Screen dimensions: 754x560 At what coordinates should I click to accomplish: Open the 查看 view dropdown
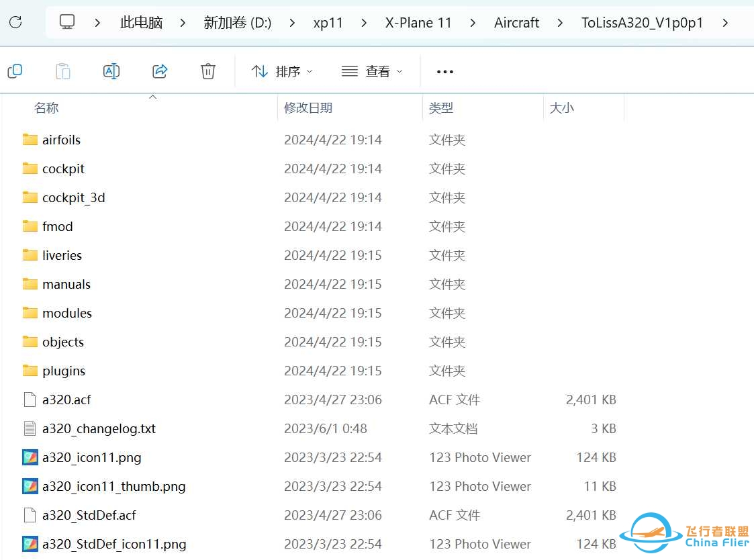pos(372,71)
